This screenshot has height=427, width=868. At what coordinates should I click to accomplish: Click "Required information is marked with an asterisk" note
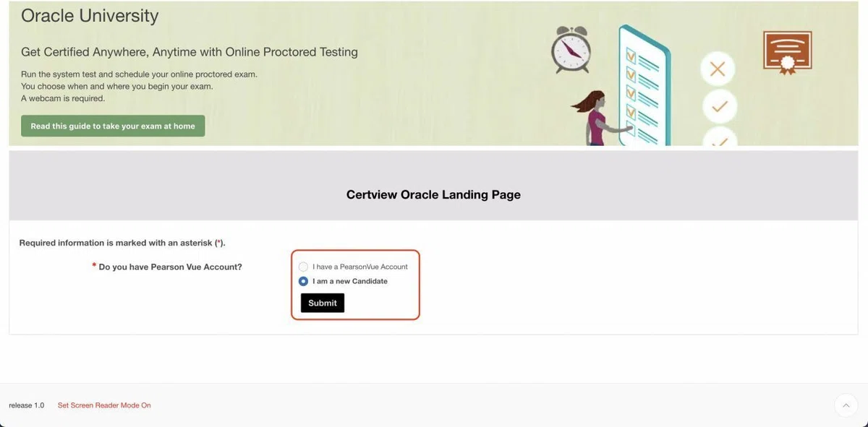pyautogui.click(x=122, y=243)
